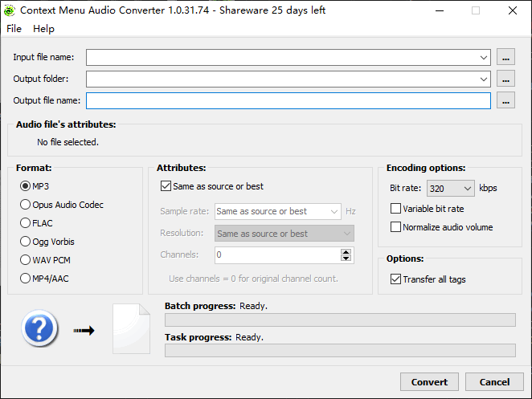Expand the Output folder dropdown
The width and height of the screenshot is (532, 399).
(483, 79)
